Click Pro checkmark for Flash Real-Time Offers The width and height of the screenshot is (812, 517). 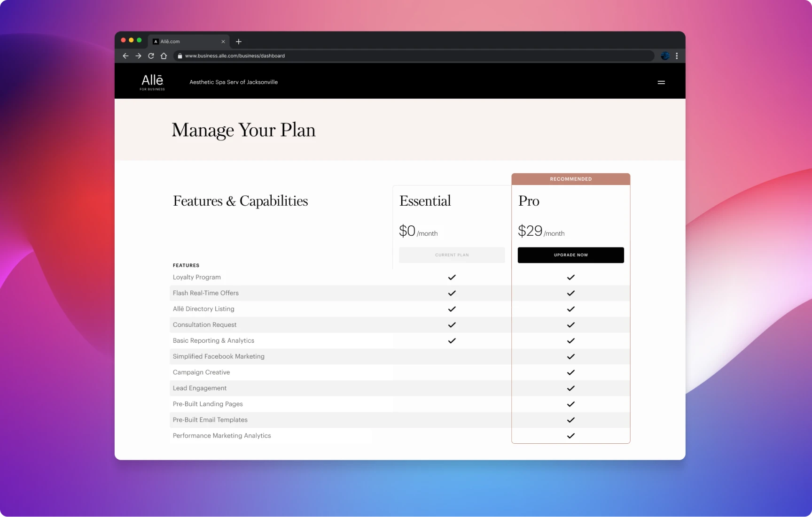571,293
